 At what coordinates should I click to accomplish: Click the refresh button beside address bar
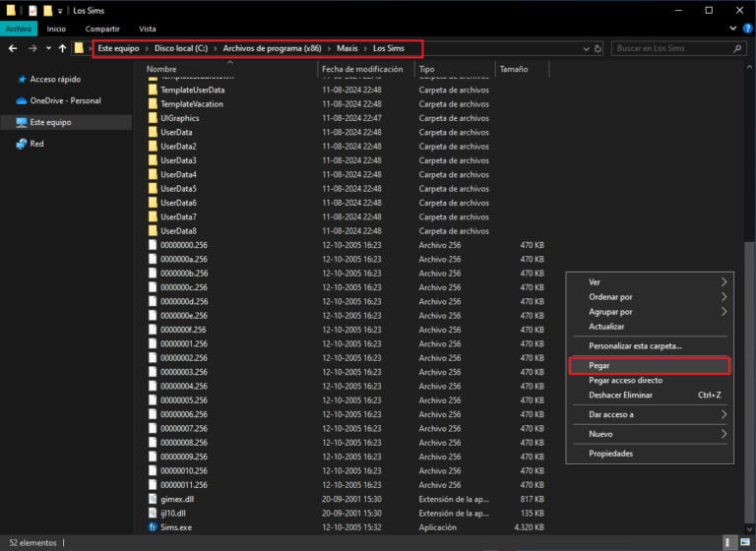tap(598, 48)
